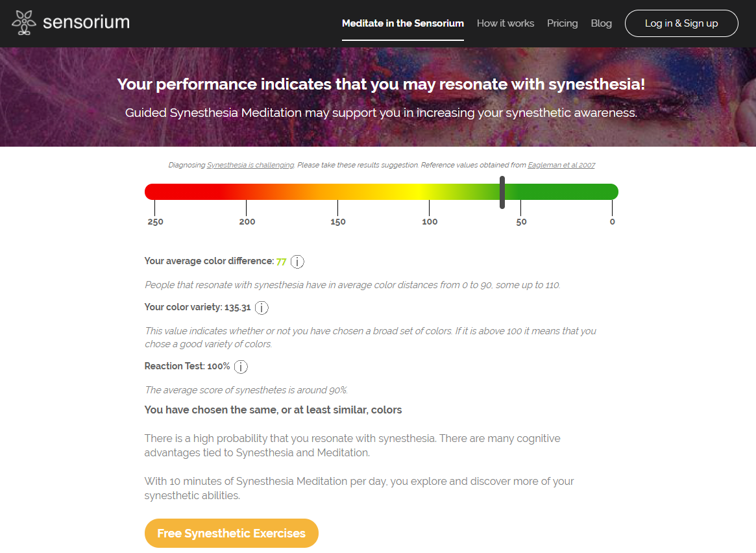Follow the Synesthesia is challenging link

click(x=250, y=166)
